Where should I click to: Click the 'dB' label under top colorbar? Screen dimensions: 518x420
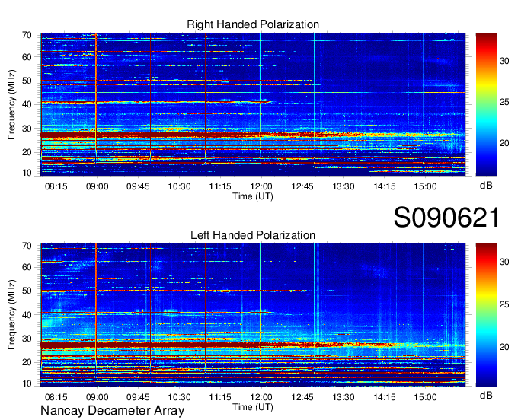click(486, 185)
